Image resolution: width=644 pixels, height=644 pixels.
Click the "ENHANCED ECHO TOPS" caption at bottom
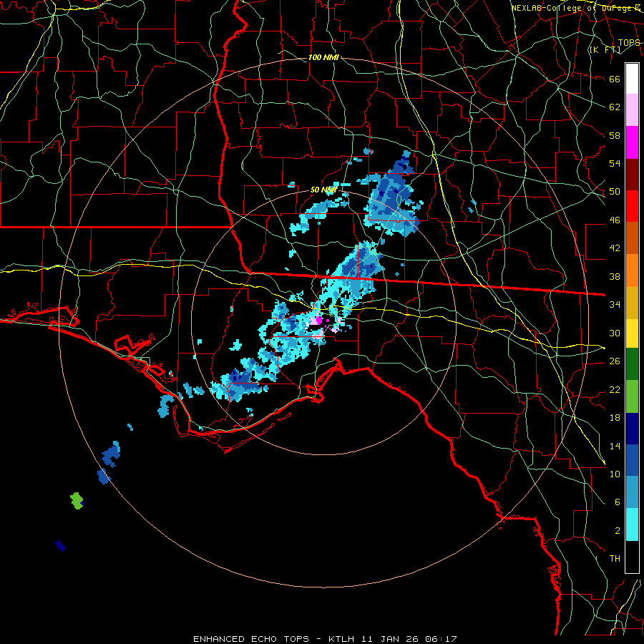[x=251, y=639]
